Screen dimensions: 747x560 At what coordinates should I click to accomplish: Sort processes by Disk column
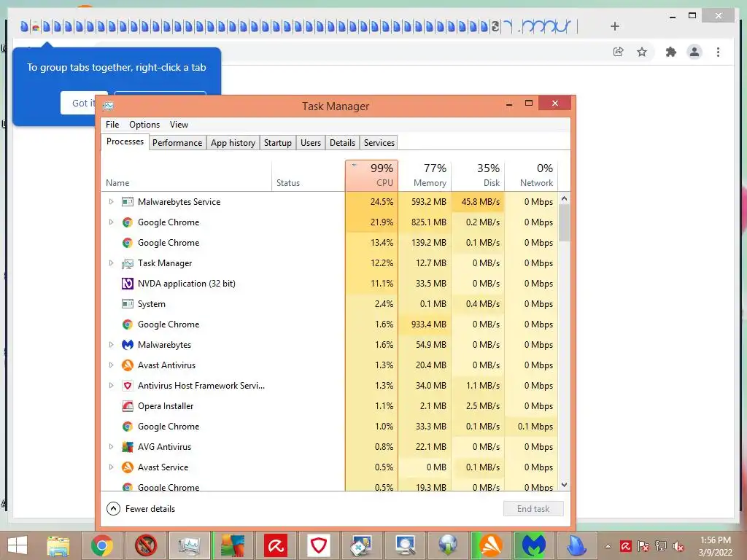pyautogui.click(x=479, y=176)
